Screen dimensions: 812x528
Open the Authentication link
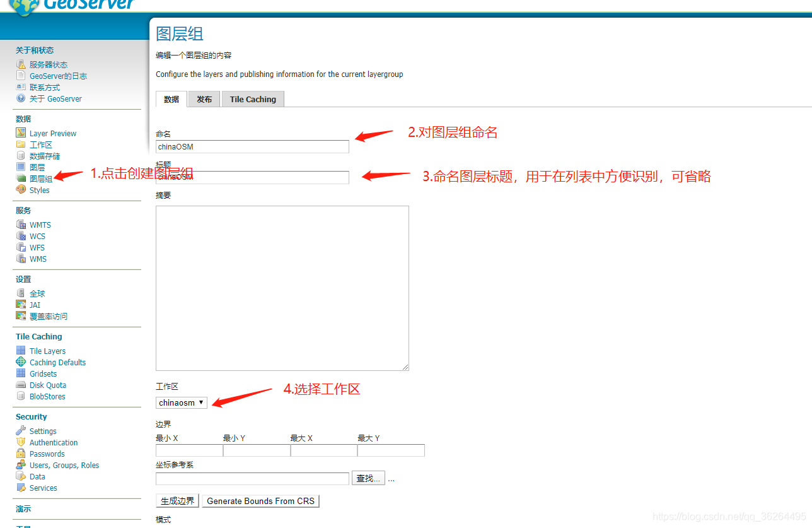[54, 442]
